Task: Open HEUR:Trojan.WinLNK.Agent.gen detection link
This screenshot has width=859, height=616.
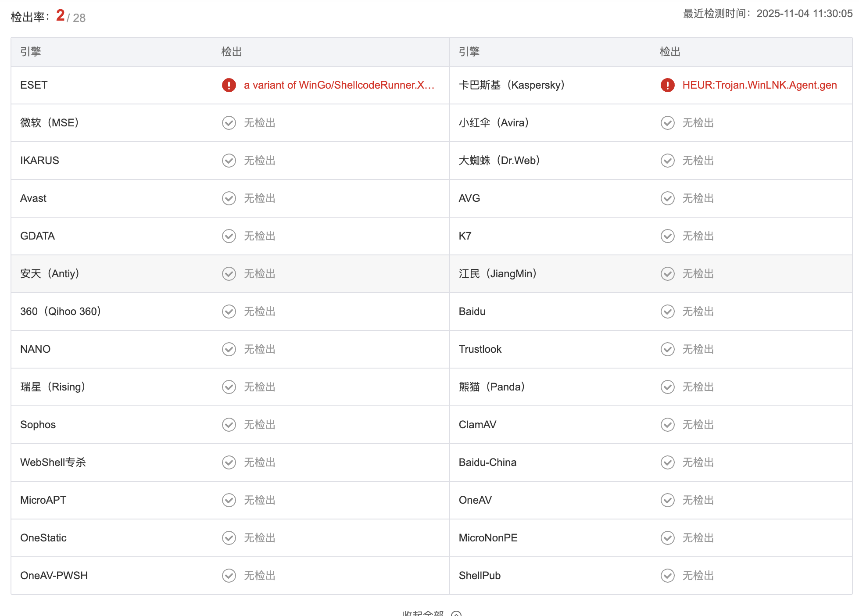Action: [x=759, y=85]
